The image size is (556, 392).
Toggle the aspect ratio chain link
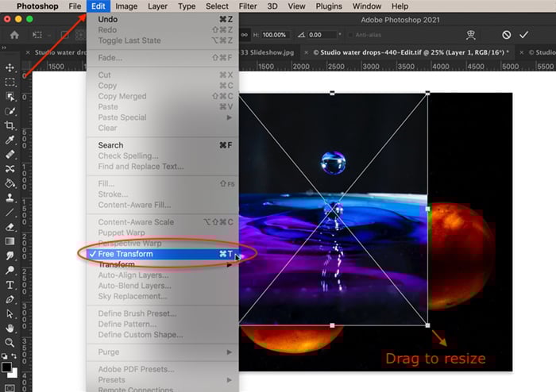tap(245, 35)
